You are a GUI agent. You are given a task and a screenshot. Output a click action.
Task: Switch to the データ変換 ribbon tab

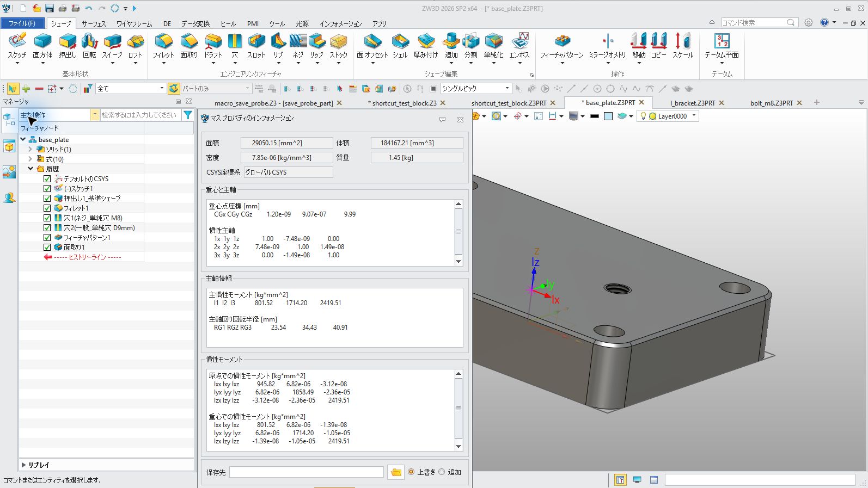tap(195, 23)
